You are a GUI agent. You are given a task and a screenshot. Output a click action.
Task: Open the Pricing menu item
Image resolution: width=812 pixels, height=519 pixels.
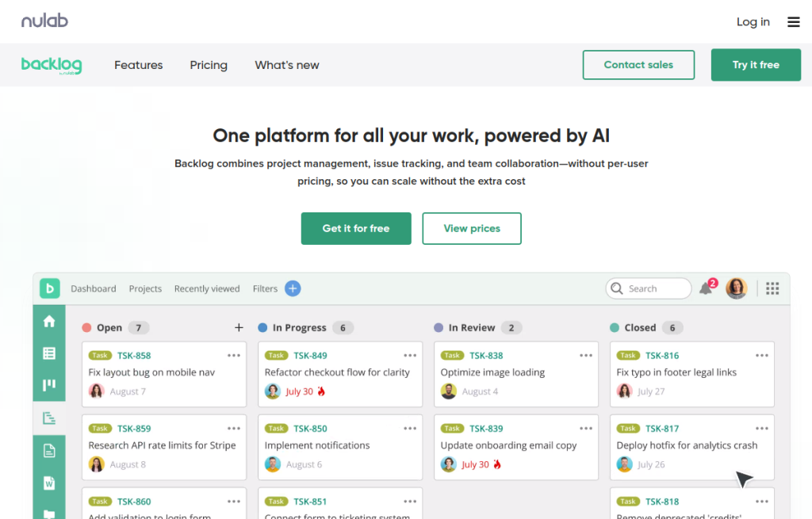click(209, 65)
